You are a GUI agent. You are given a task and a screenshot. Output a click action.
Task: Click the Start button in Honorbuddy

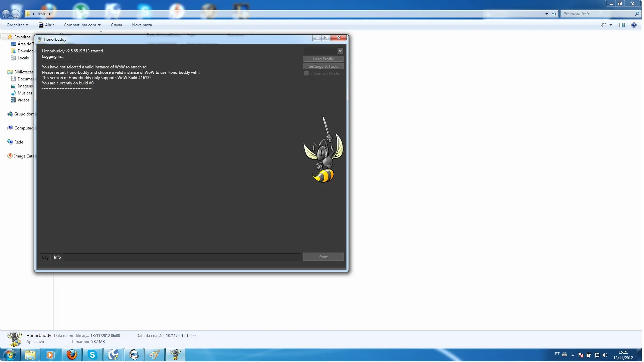(324, 258)
